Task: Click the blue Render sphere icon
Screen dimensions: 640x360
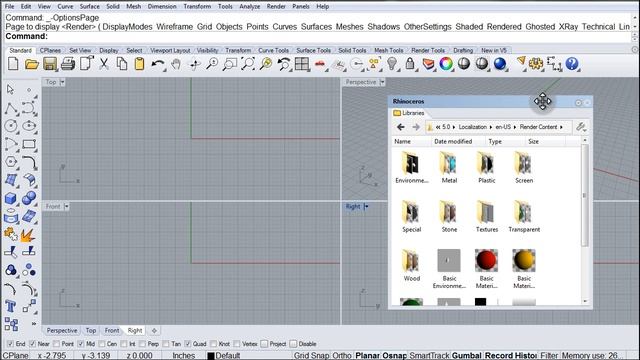Action: pos(500,64)
